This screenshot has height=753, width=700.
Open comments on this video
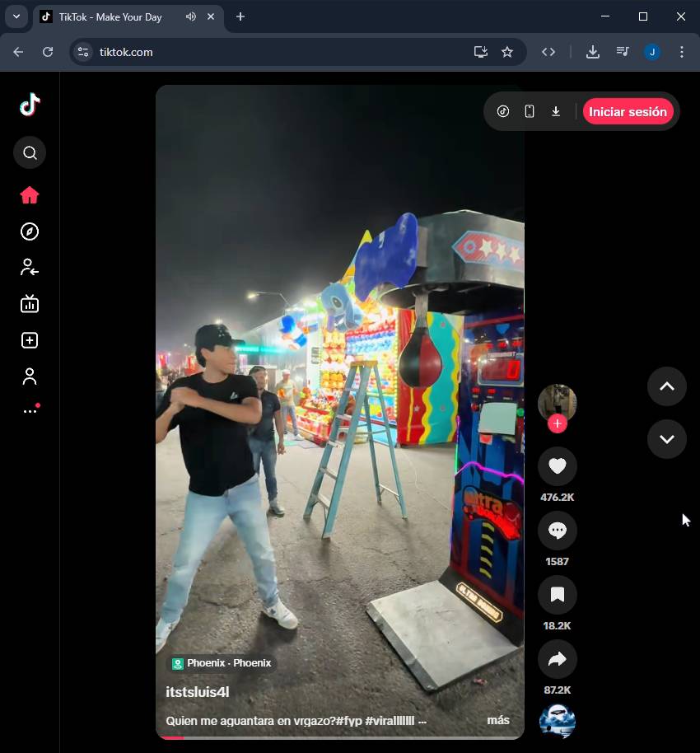tap(557, 531)
